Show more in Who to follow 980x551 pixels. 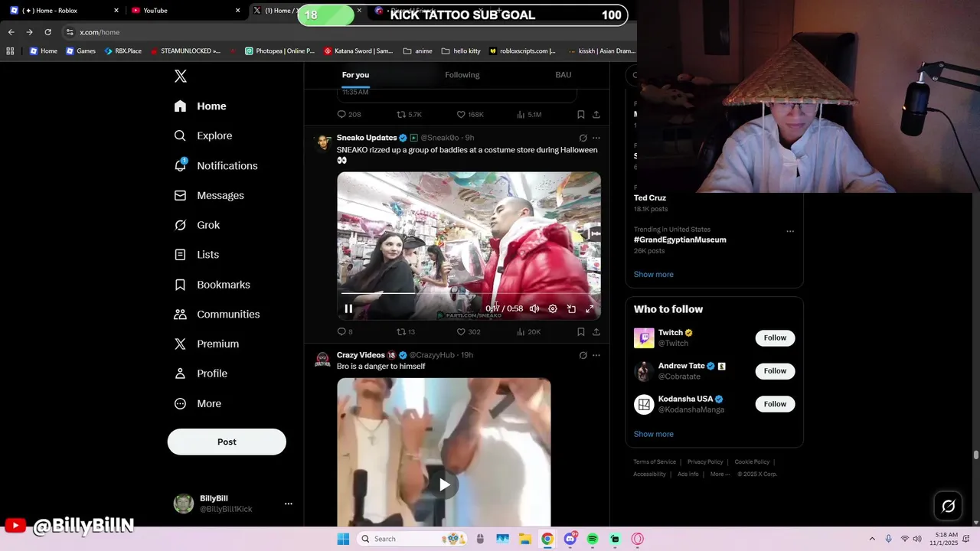[654, 434]
